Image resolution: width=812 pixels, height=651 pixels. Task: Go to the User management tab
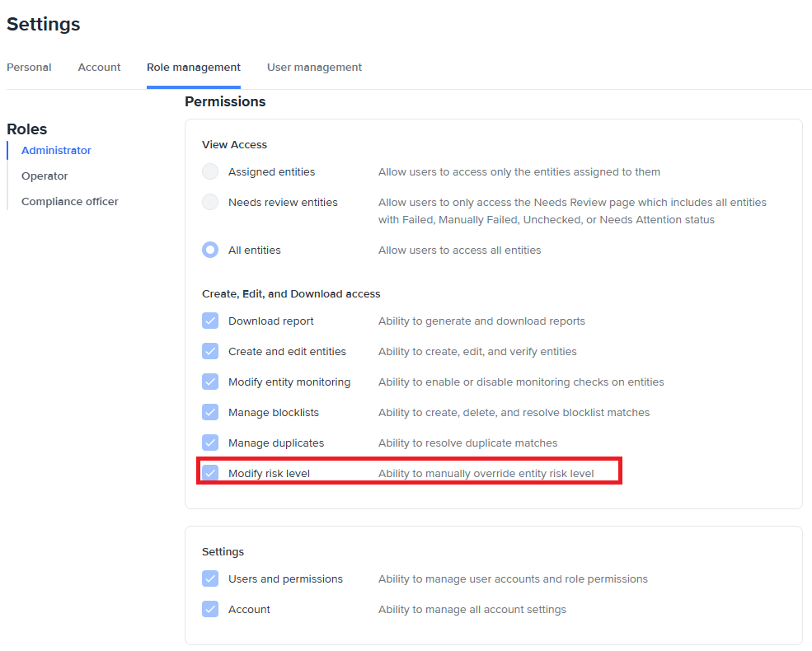pyautogui.click(x=314, y=68)
